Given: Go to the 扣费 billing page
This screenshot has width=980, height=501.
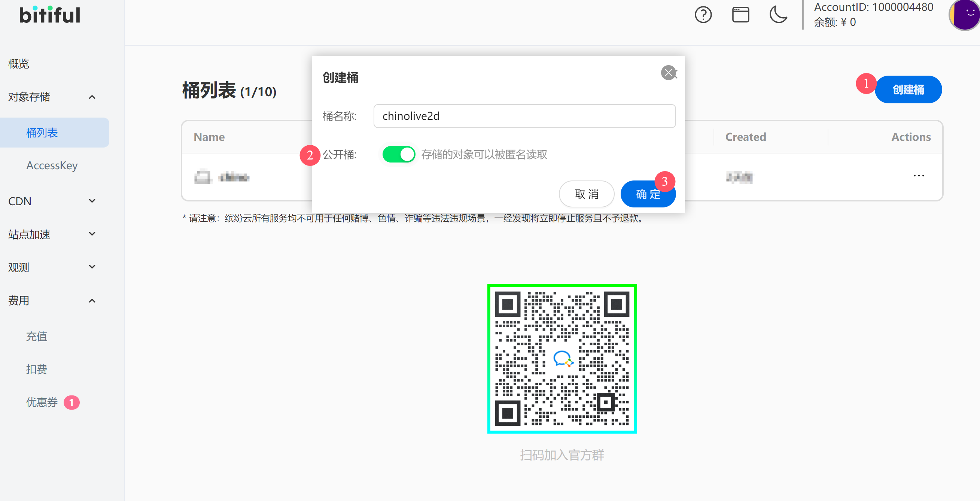Looking at the screenshot, I should click(x=37, y=369).
